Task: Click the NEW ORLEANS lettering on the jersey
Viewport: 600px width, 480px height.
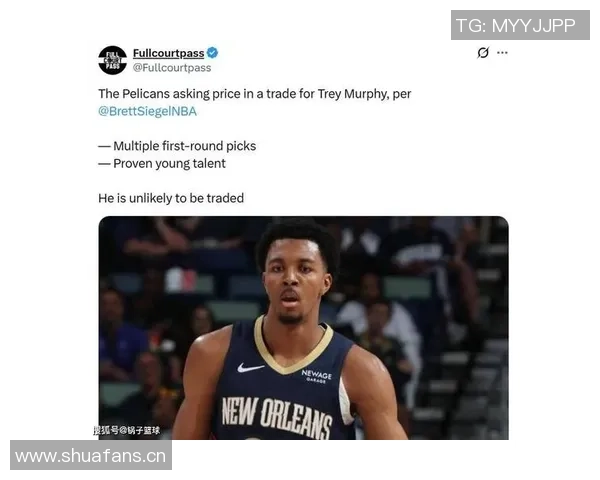Action: (x=277, y=417)
